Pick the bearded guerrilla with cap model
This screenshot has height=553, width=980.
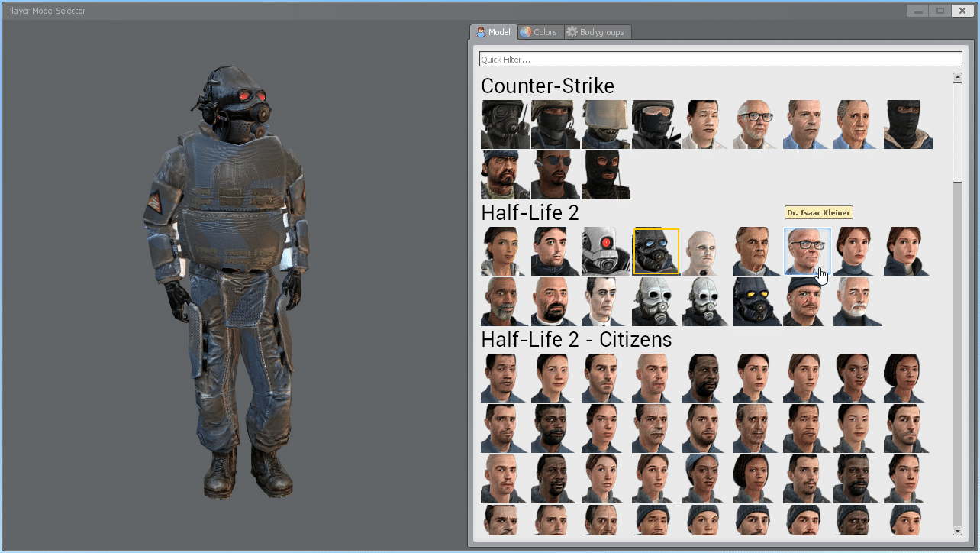(x=505, y=175)
